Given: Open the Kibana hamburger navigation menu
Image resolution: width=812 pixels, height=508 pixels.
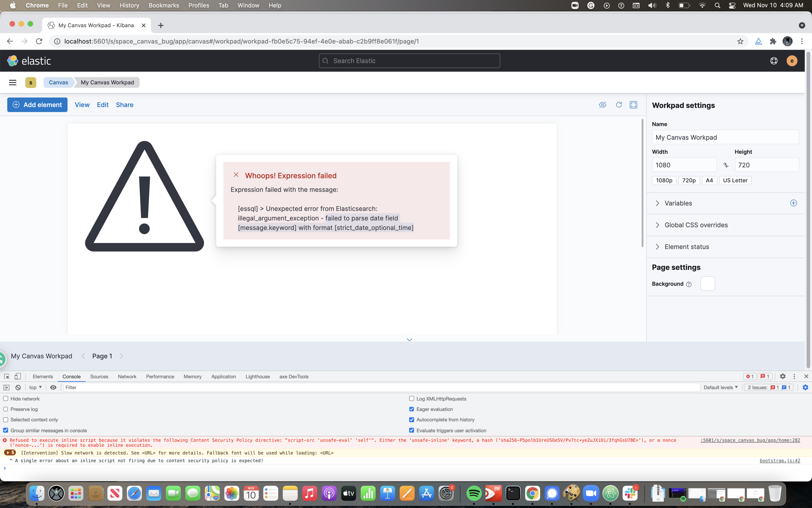Looking at the screenshot, I should pyautogui.click(x=13, y=82).
